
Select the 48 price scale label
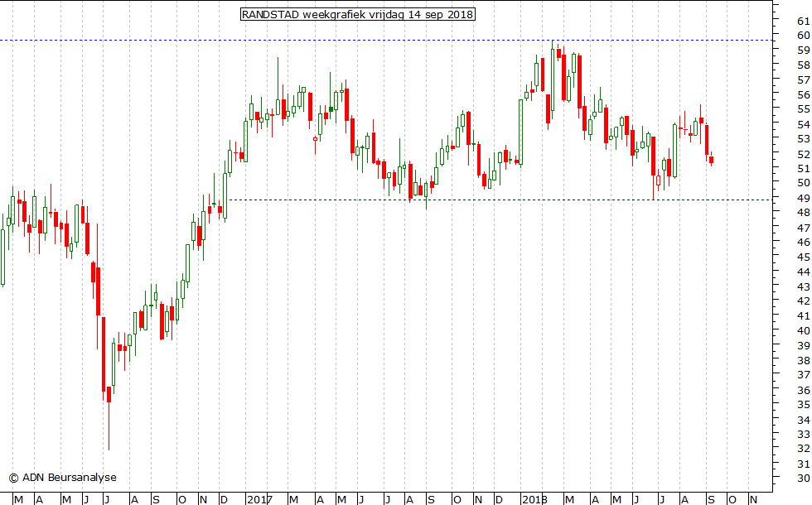click(x=803, y=213)
